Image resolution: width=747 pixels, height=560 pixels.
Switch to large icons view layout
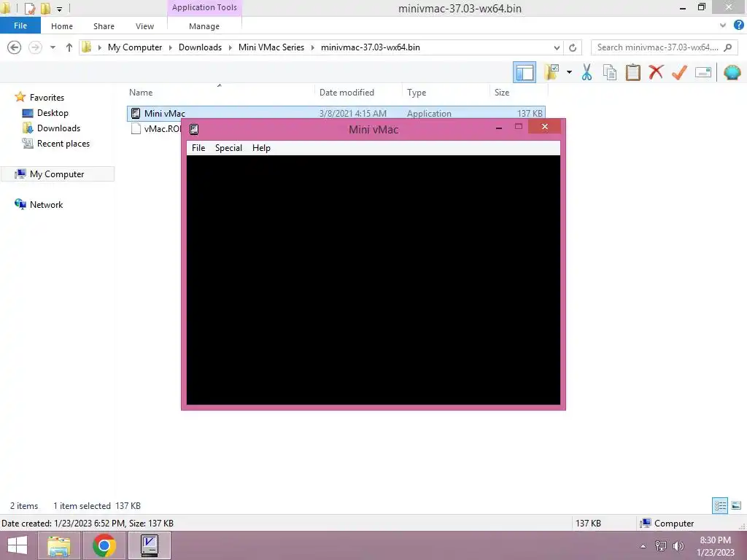pos(736,505)
